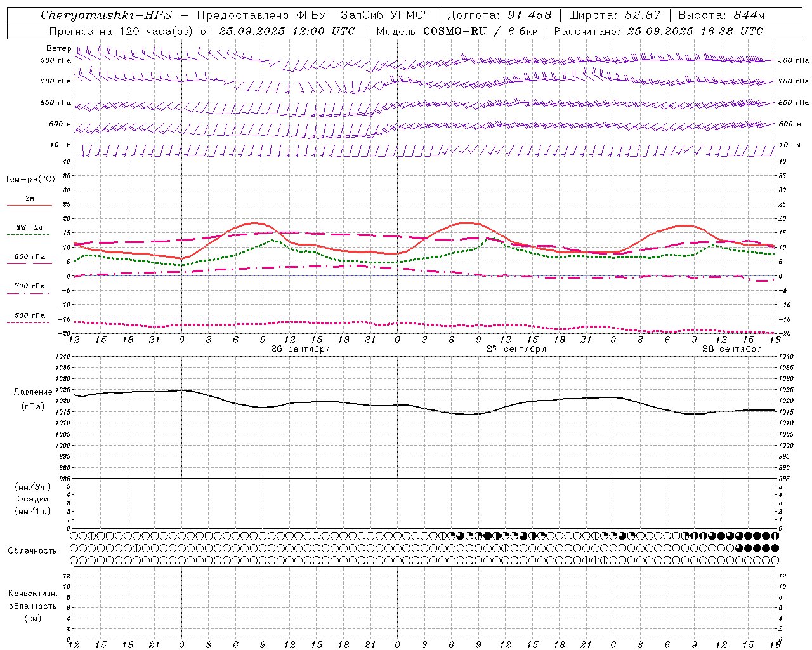Click the Давление pressure panel label
Image resolution: width=812 pixels, height=650 pixels.
33,392
